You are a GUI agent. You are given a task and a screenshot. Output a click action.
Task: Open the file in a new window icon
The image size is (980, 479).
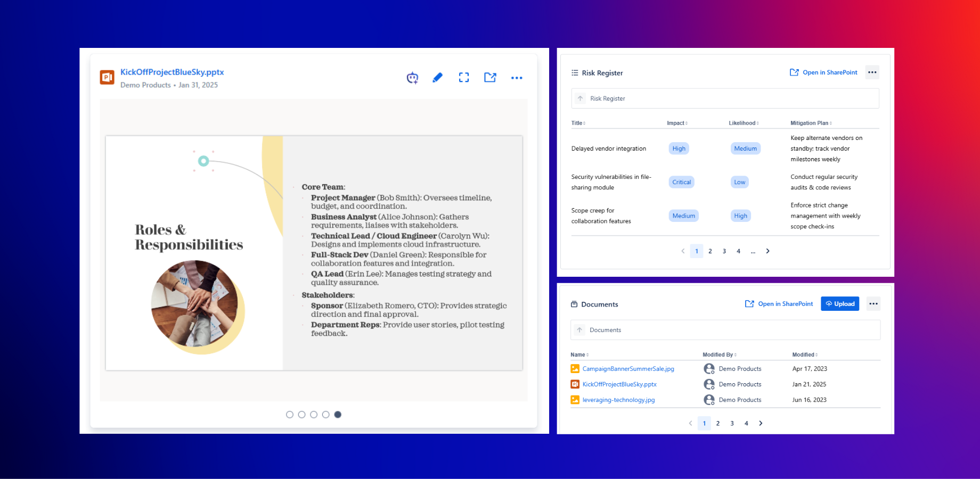pyautogui.click(x=490, y=78)
